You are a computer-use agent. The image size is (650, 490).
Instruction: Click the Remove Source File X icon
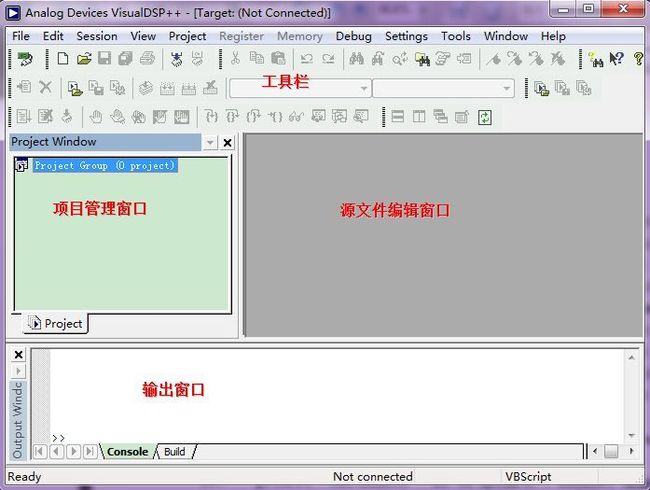coord(45,87)
